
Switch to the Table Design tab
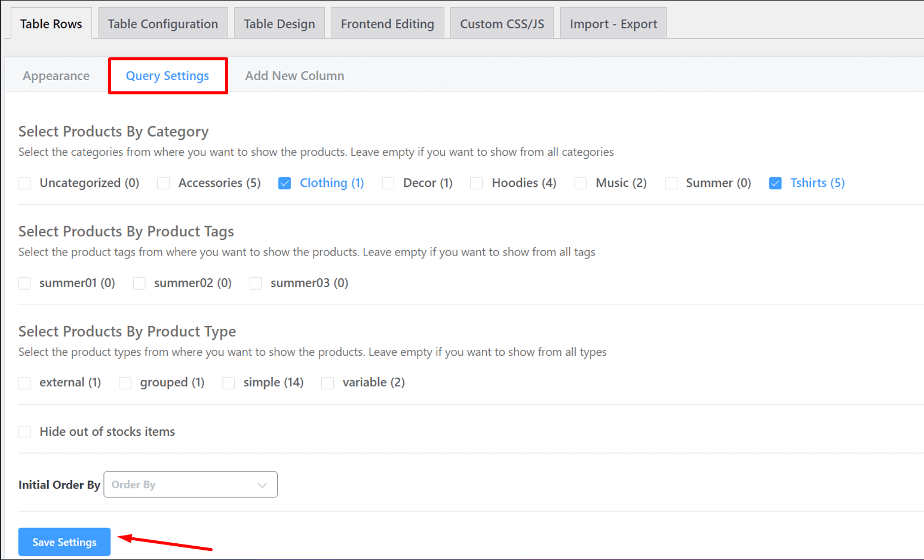279,23
